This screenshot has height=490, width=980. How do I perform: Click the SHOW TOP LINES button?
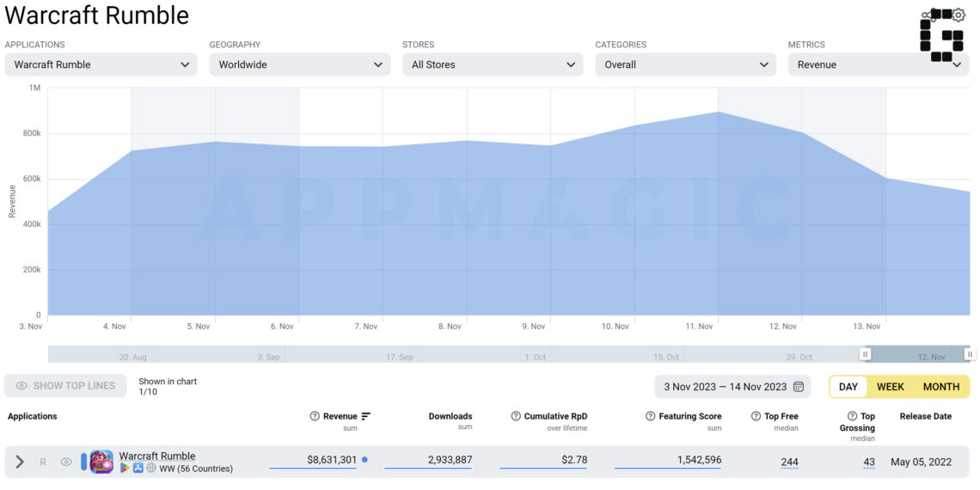65,386
